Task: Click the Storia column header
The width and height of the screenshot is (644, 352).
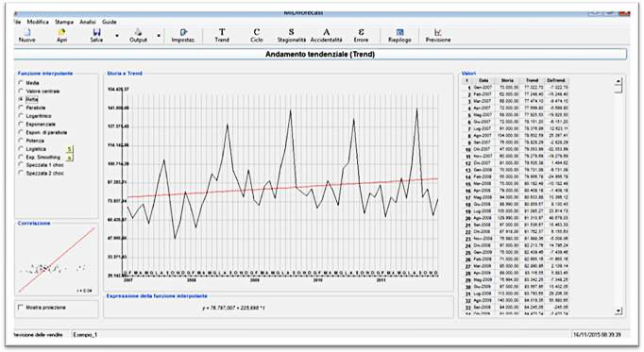Action: click(507, 81)
